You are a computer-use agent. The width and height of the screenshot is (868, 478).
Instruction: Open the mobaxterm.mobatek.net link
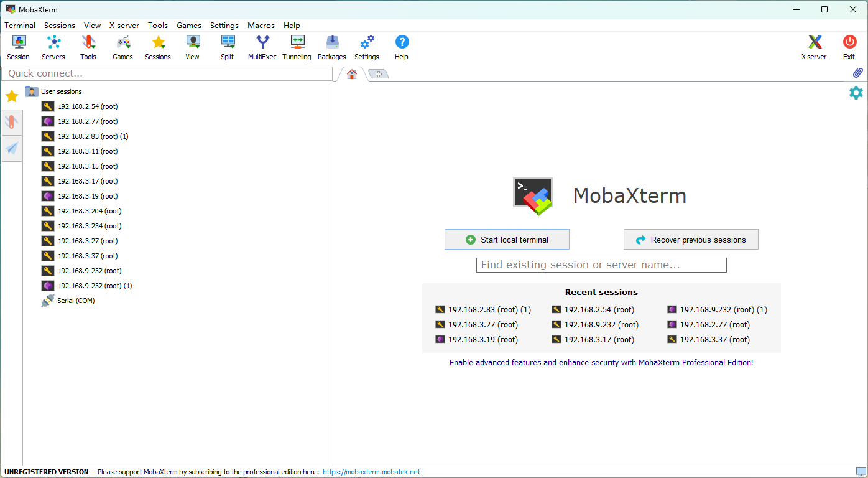(x=371, y=472)
